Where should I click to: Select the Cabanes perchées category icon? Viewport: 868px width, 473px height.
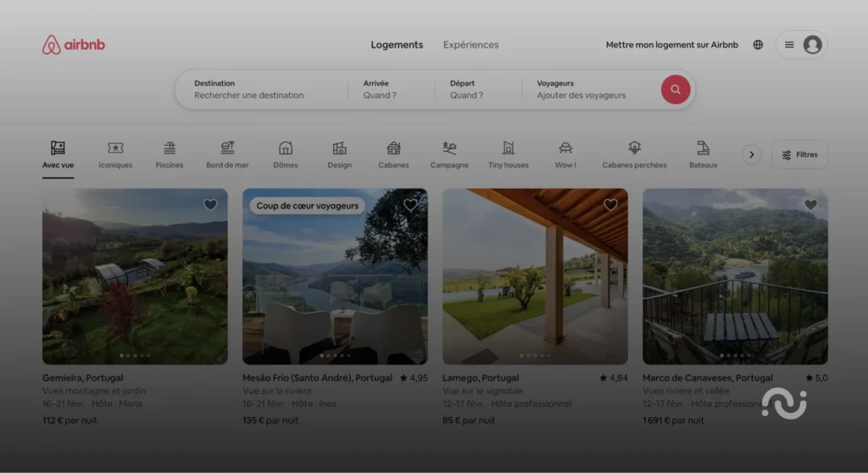[x=634, y=147]
